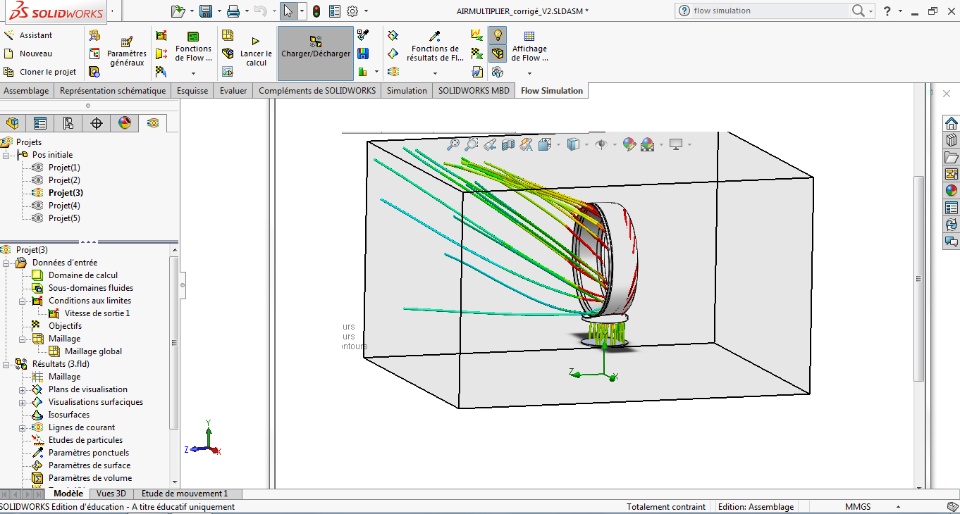This screenshot has width=960, height=514.
Task: Expand Lignes de courant node
Action: [x=22, y=428]
